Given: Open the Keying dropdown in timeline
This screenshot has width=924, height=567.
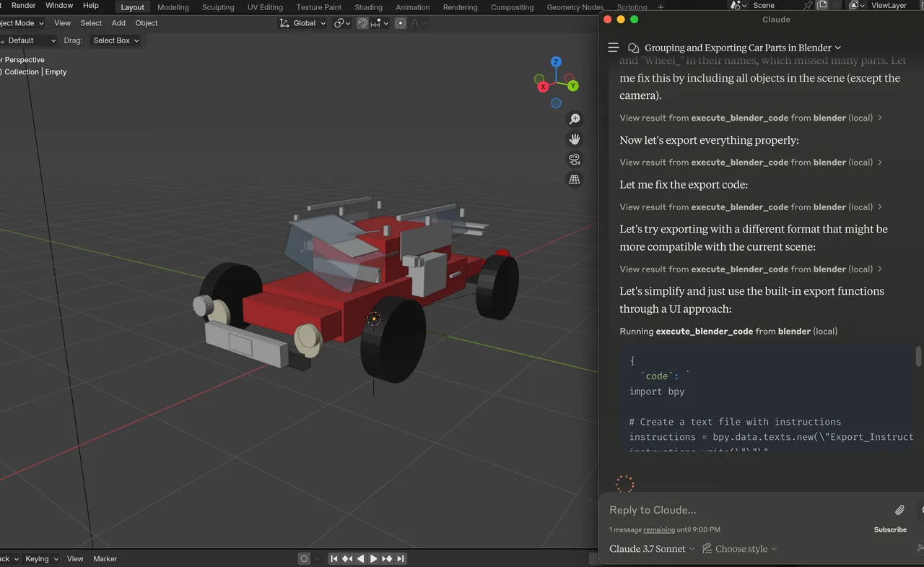Looking at the screenshot, I should tap(41, 558).
